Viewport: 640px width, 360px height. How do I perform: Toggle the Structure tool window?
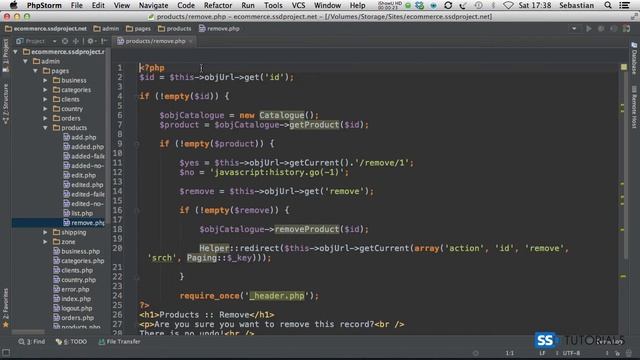click(5, 104)
